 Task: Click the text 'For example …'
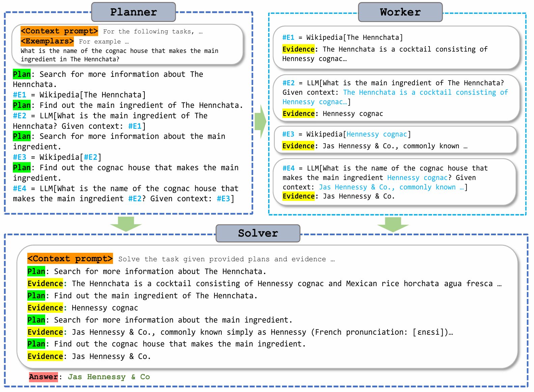tap(104, 41)
